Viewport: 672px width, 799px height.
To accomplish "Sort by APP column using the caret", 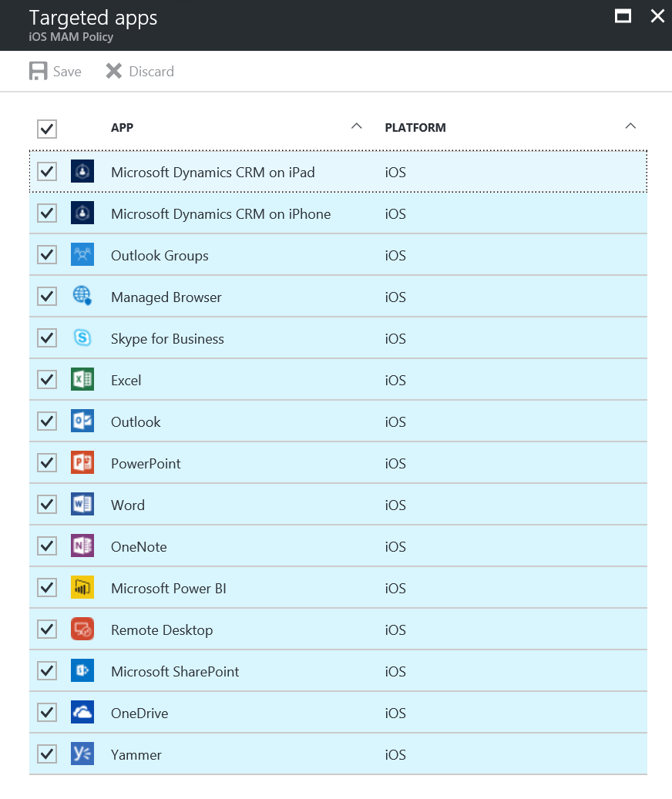I will click(x=356, y=126).
